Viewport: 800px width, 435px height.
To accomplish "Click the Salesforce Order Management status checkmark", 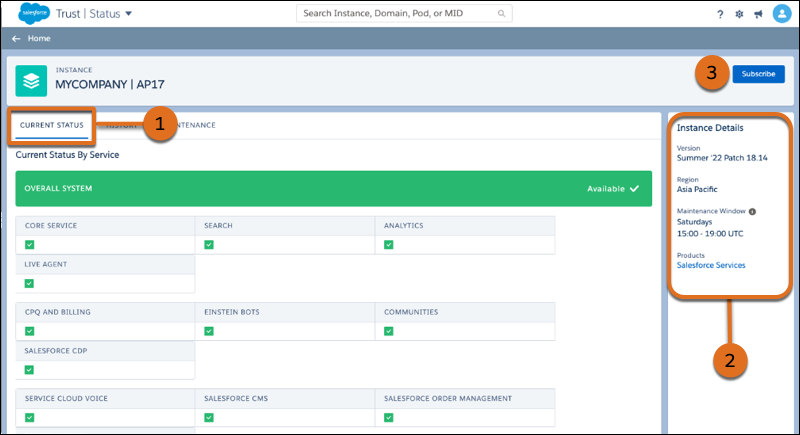I will click(389, 416).
